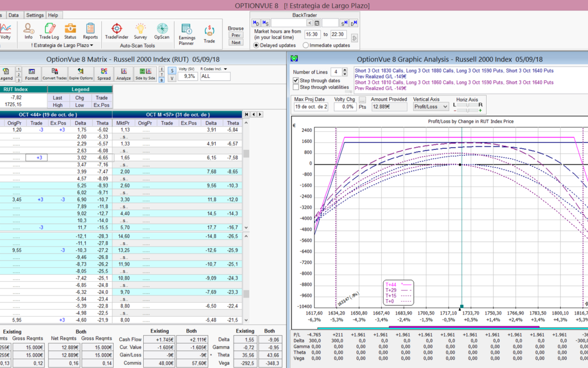Step BackTrader back one step

[266, 23]
